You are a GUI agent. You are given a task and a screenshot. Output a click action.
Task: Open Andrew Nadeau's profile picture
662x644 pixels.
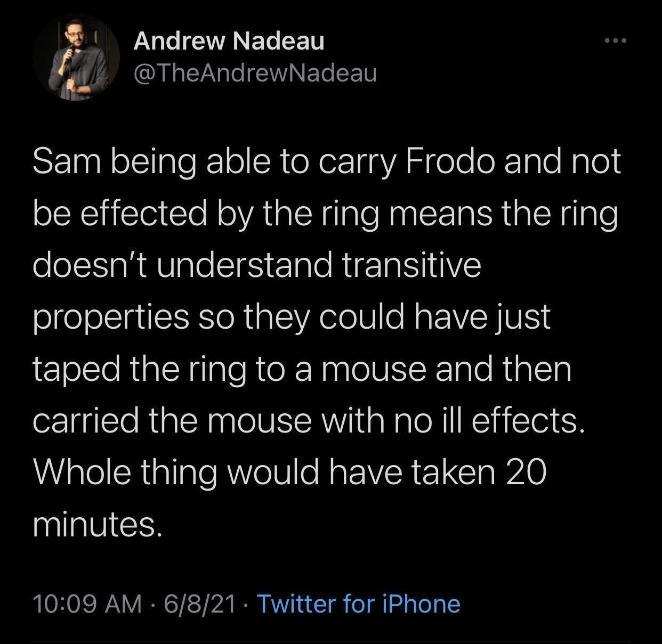76,58
